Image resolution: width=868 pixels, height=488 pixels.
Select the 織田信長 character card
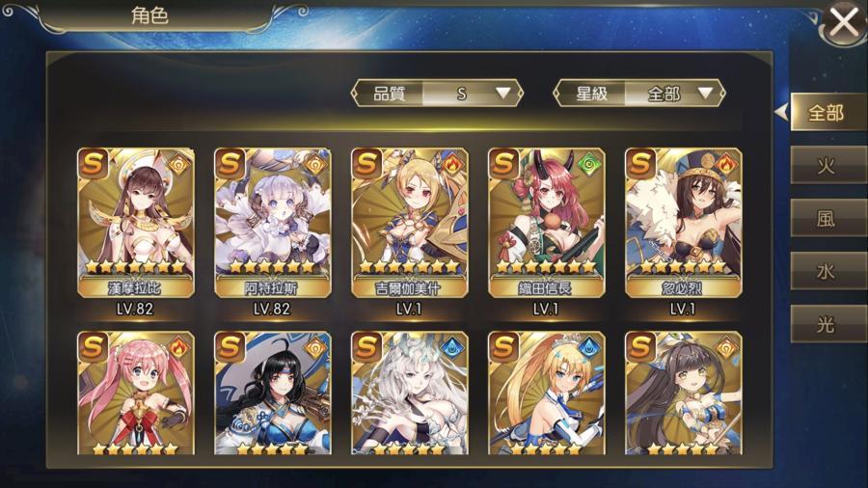click(547, 223)
